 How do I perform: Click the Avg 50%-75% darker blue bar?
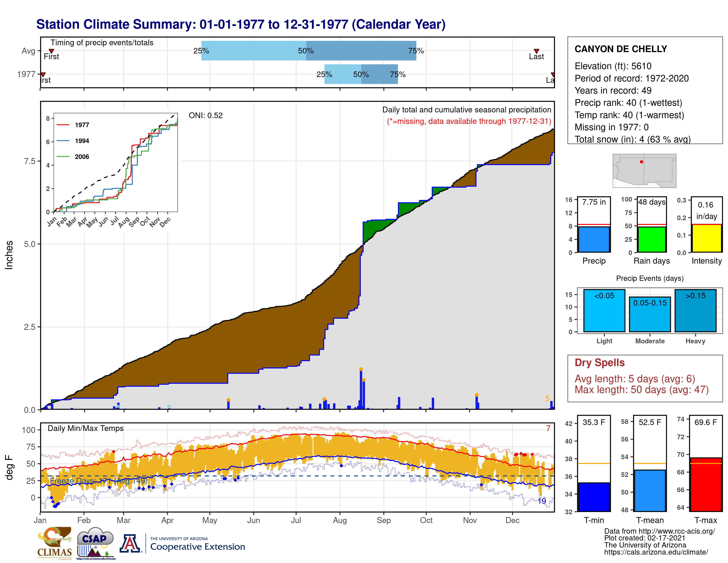[361, 51]
